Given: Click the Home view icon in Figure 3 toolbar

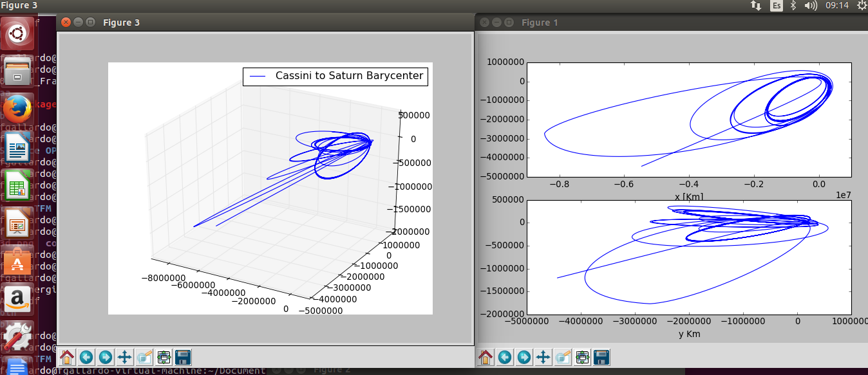Looking at the screenshot, I should click(67, 357).
